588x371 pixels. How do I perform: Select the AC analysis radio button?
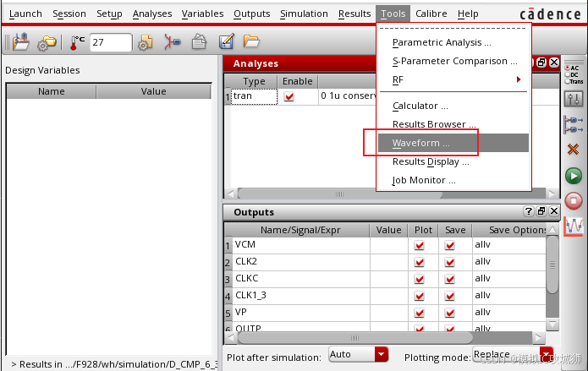(x=567, y=68)
